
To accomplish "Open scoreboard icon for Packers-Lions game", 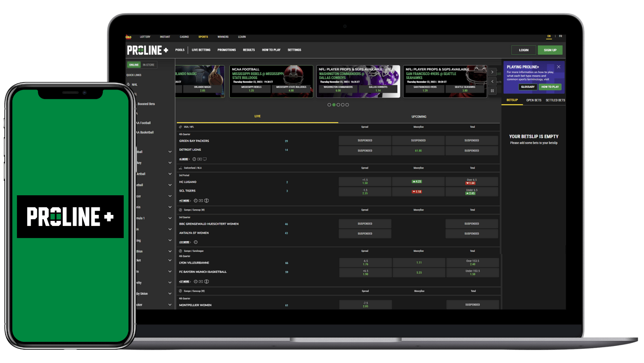I will [199, 159].
